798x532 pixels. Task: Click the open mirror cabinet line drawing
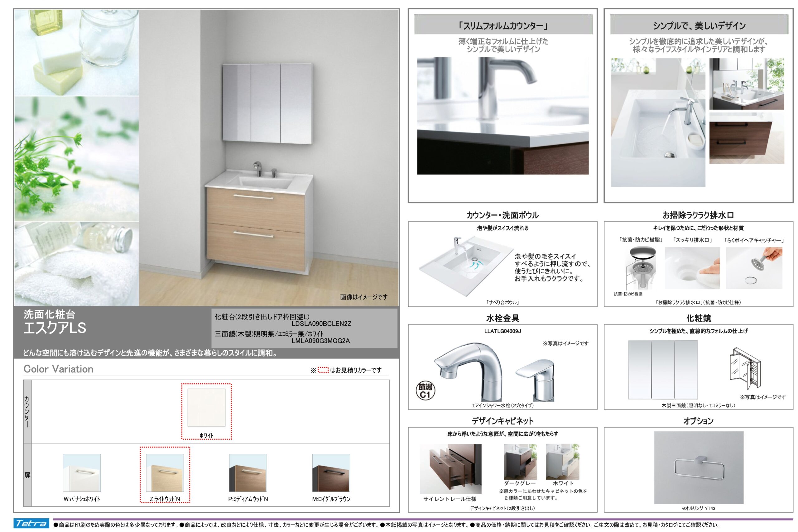click(745, 368)
